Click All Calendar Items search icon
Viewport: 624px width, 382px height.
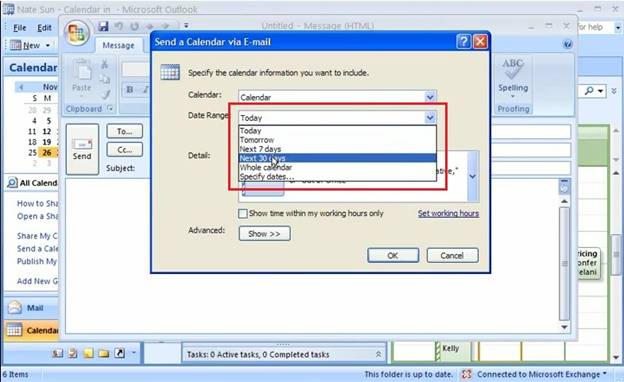(12, 183)
